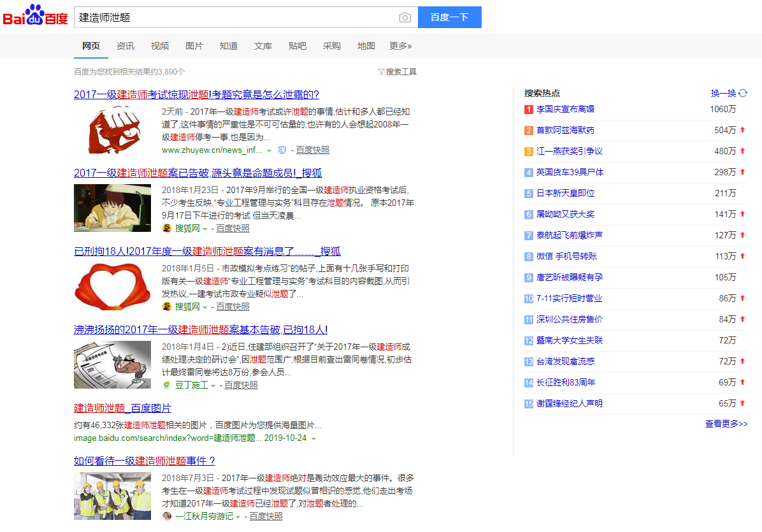Click rank 3 badge for 江一燕获奖引争议
This screenshot has height=532, width=762.
[x=529, y=151]
